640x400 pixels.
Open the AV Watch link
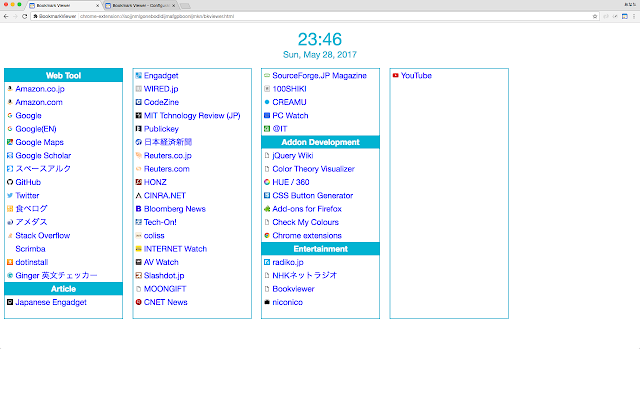point(161,262)
